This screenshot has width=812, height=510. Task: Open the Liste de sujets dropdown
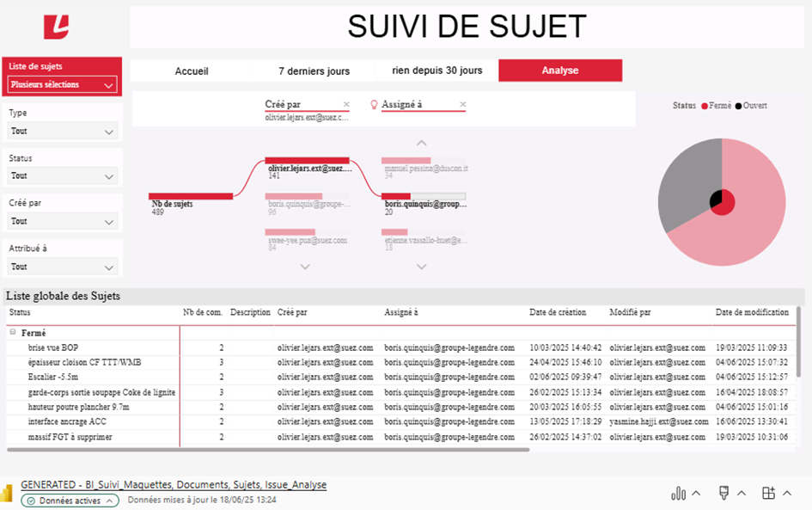point(62,84)
